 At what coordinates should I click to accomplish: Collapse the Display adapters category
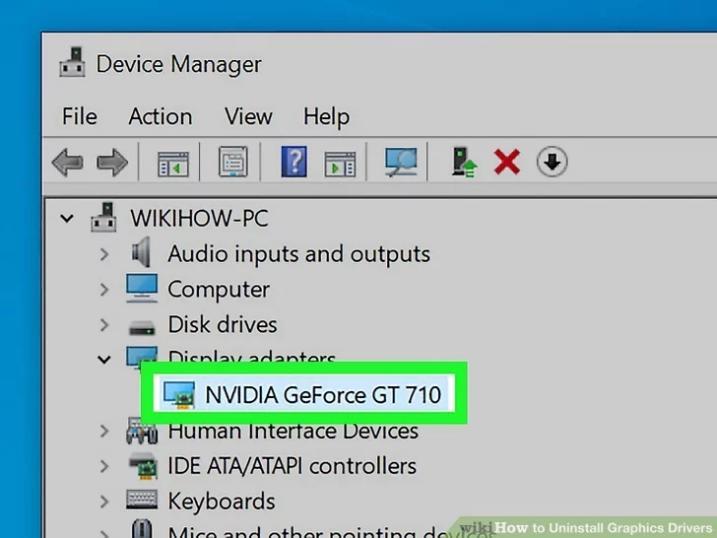[x=104, y=360]
